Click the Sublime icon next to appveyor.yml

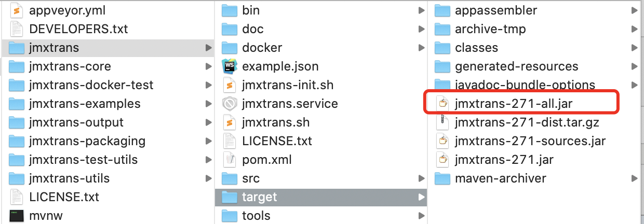pyautogui.click(x=17, y=10)
